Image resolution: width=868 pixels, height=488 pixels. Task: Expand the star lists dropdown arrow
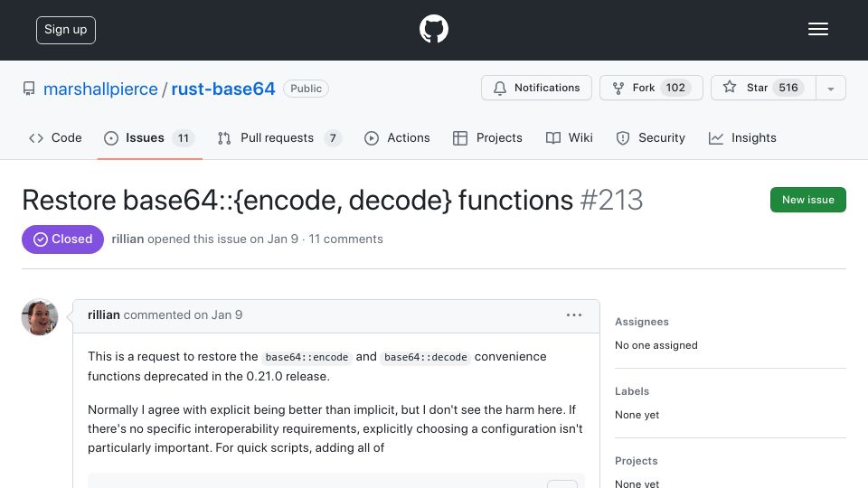[830, 89]
